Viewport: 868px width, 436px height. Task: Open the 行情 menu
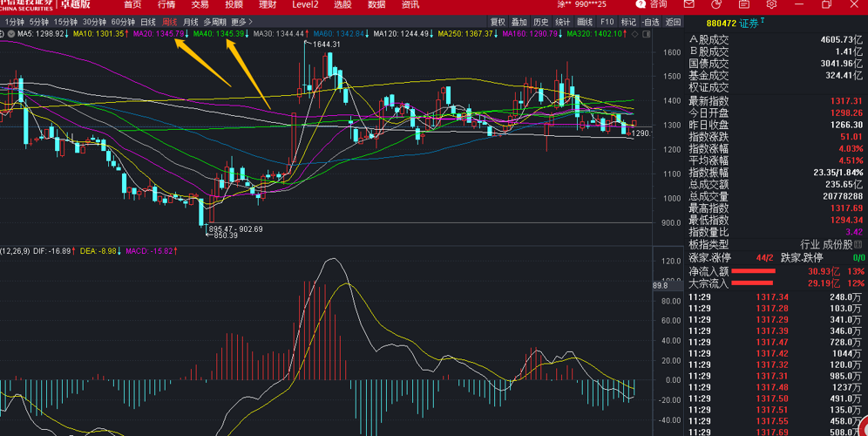click(x=166, y=5)
